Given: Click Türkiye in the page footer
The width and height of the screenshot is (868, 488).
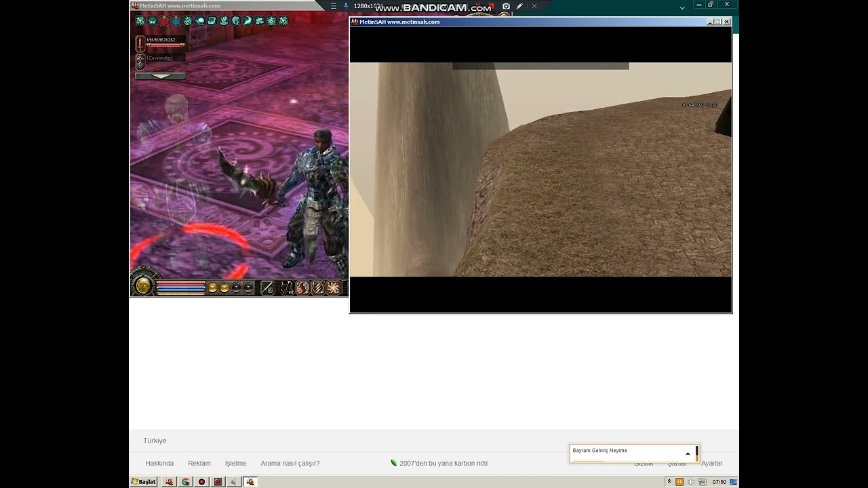Looking at the screenshot, I should tap(155, 441).
